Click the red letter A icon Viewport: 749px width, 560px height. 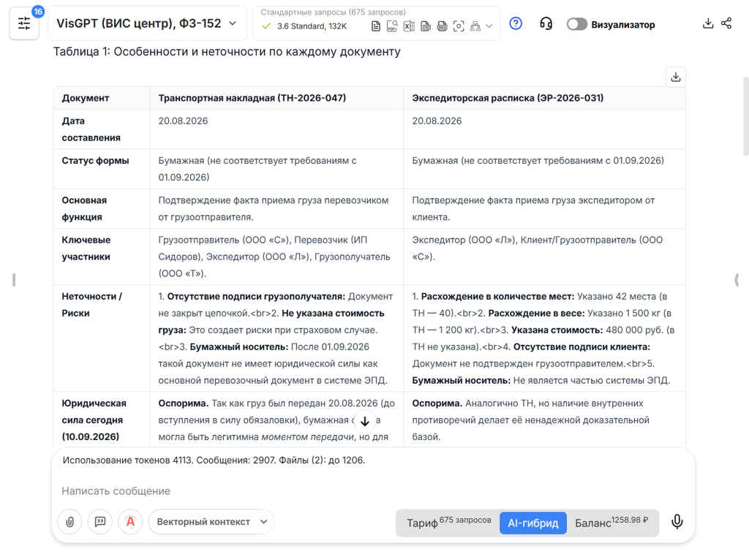tap(130, 521)
